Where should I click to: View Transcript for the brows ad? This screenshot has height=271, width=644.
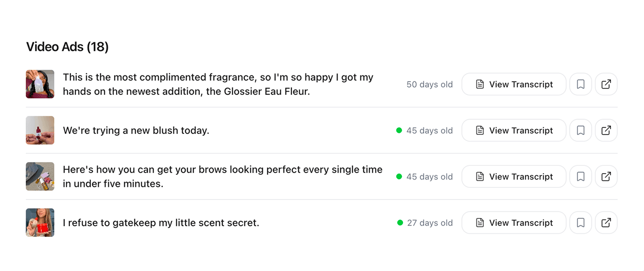(514, 177)
